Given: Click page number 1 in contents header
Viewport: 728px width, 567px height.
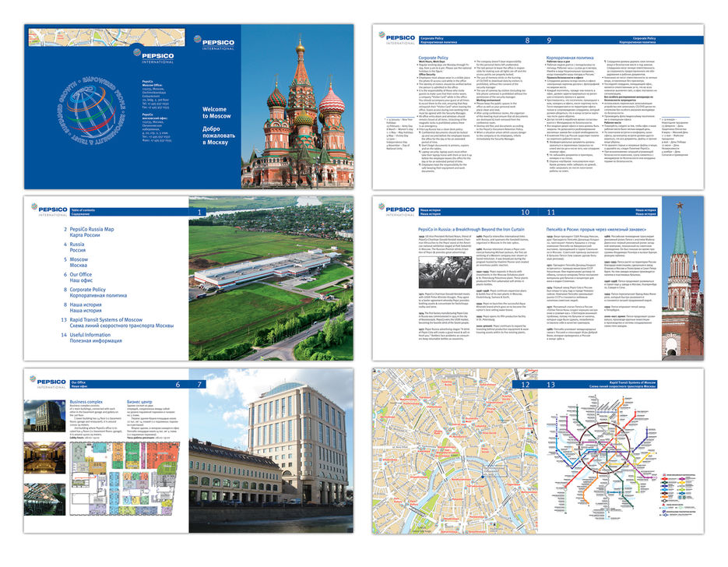Looking at the screenshot, I should click(199, 212).
